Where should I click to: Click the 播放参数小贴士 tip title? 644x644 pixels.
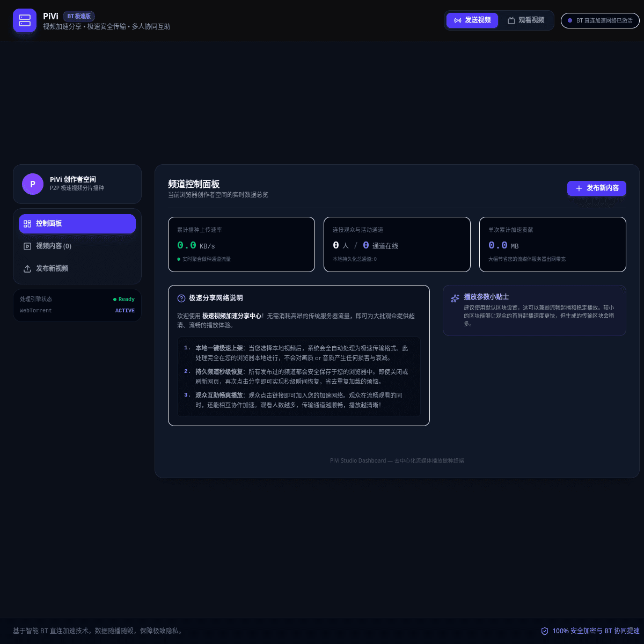pyautogui.click(x=486, y=297)
